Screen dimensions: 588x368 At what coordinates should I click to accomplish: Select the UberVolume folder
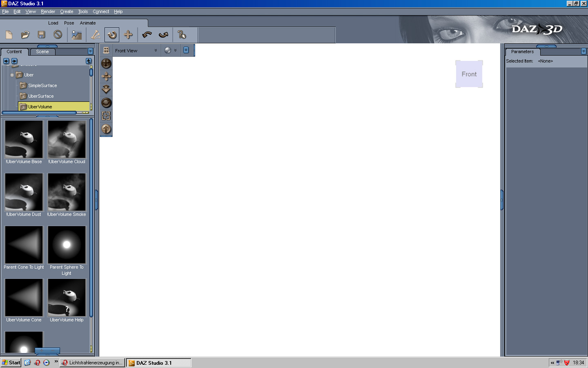point(54,107)
